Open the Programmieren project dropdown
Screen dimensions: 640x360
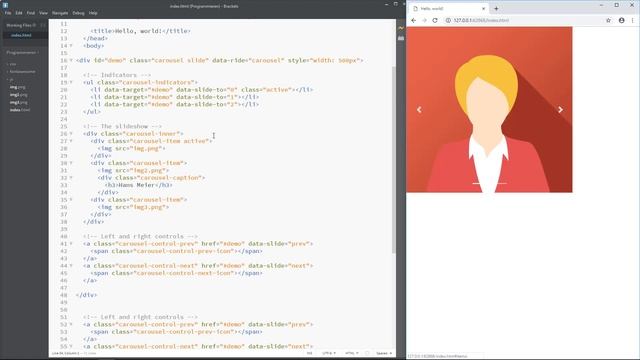[x=22, y=52]
